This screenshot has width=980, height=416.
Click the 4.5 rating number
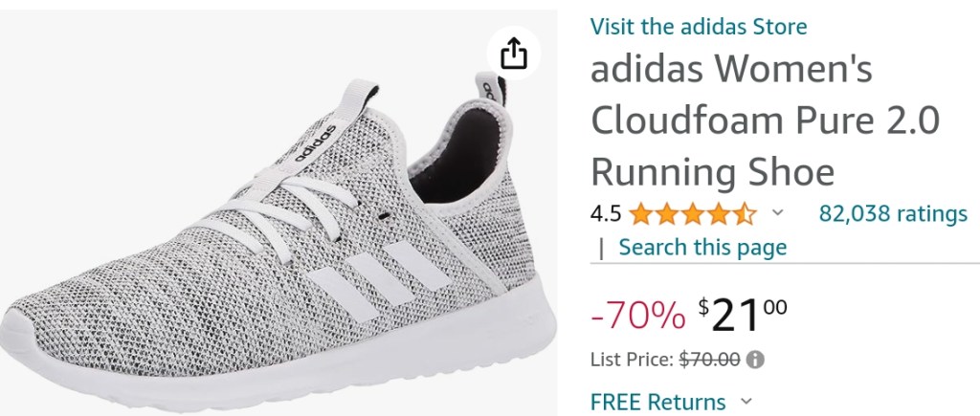click(x=606, y=214)
